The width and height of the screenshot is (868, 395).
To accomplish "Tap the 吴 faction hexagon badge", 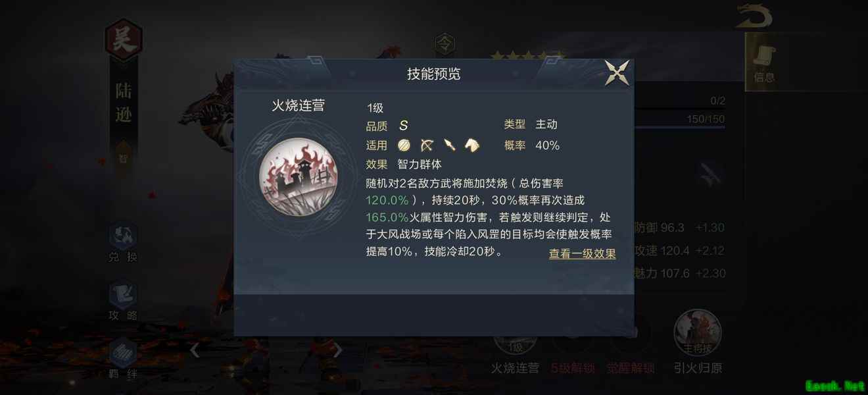I will pos(124,41).
